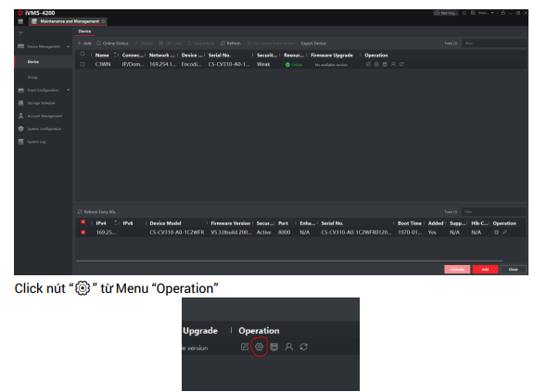Show the device QR Code
This screenshot has height=392, width=560.
171,44
